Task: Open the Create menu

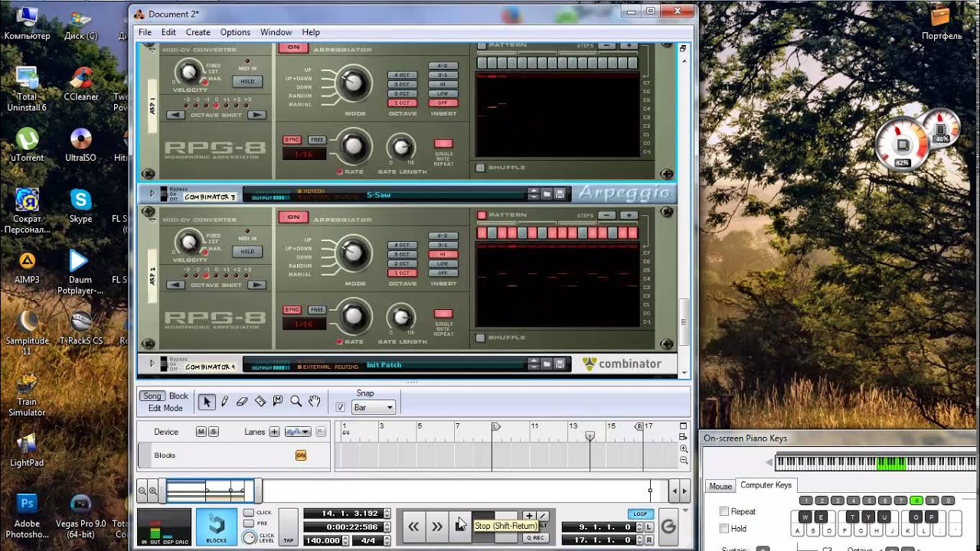Action: 198,32
